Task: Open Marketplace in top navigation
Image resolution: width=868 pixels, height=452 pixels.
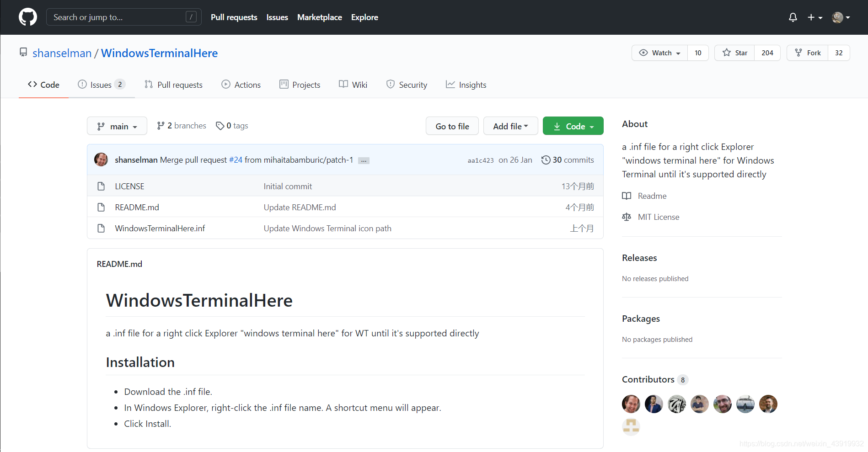Action: 320,17
